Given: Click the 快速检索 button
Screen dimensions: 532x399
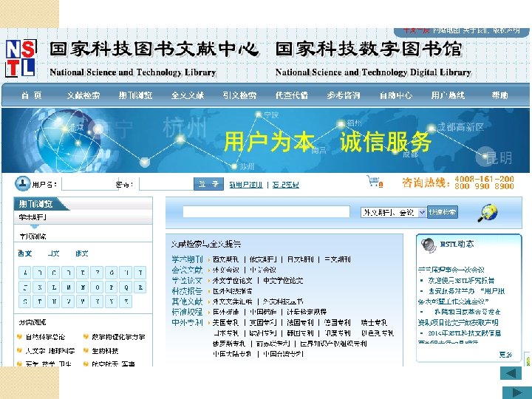Looking at the screenshot, I should pos(443,212).
